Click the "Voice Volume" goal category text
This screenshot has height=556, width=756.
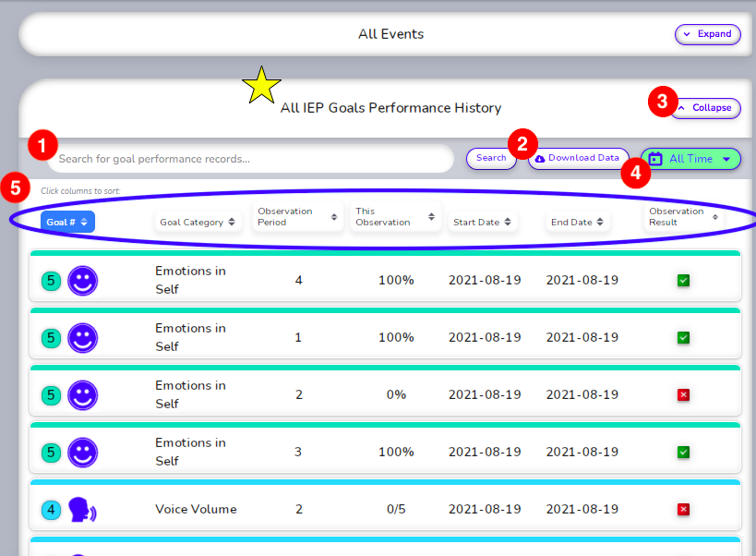point(196,509)
